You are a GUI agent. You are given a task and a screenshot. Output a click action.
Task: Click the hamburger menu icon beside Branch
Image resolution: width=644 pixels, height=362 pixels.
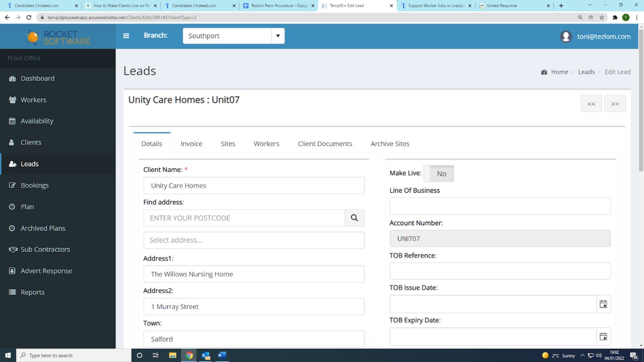coord(126,36)
